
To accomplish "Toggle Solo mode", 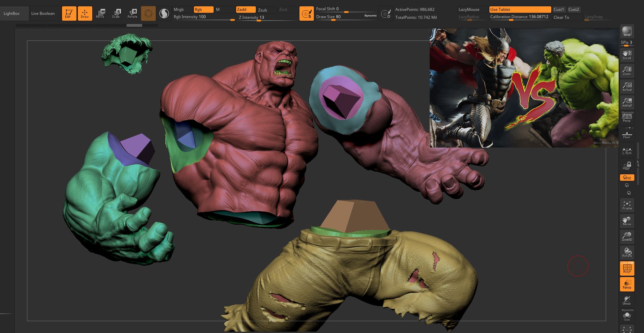I will (627, 316).
